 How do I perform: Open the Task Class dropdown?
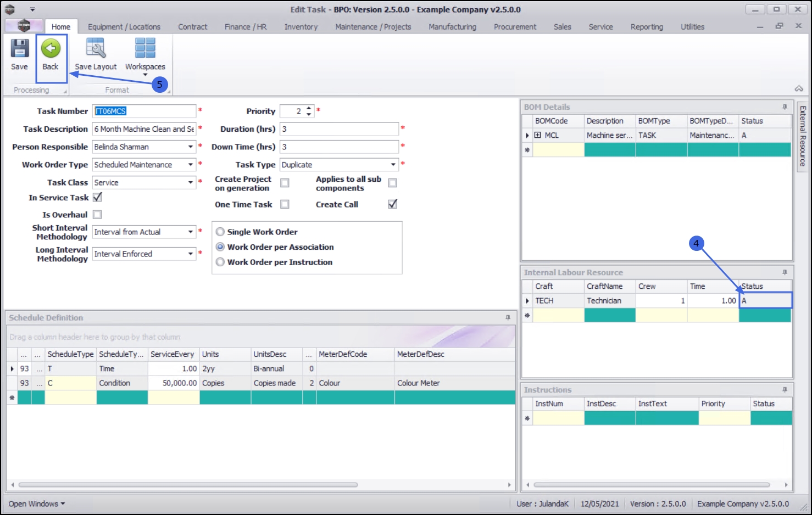point(191,182)
